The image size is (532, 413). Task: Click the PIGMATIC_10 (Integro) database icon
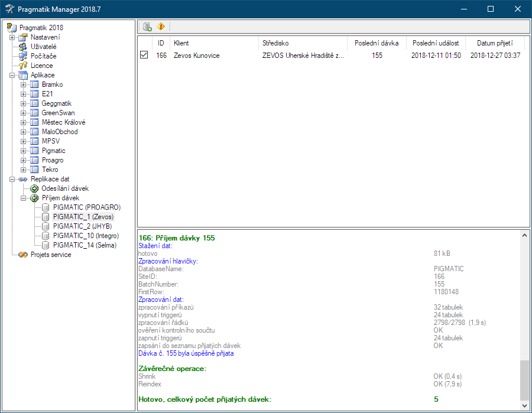pos(46,236)
